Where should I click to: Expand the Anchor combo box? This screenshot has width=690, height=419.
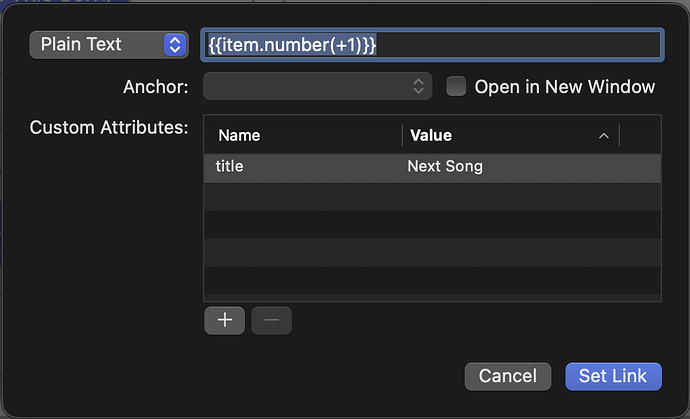317,87
